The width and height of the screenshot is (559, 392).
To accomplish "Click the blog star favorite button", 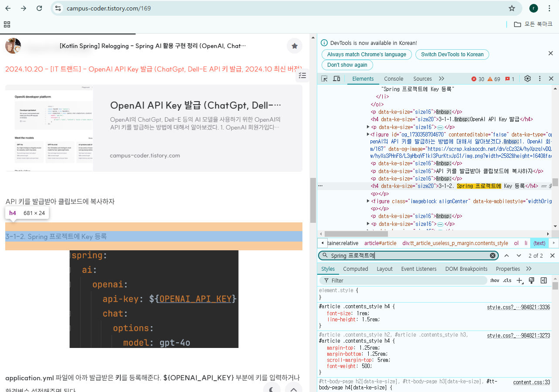I will tap(295, 46).
